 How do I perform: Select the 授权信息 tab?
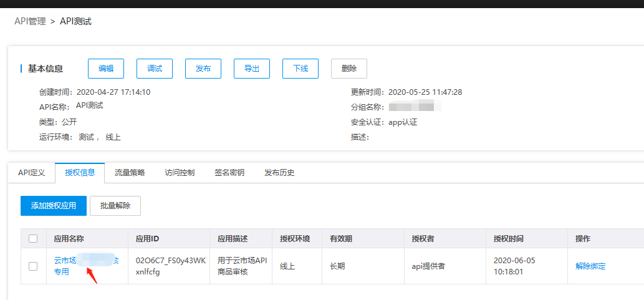(80, 173)
